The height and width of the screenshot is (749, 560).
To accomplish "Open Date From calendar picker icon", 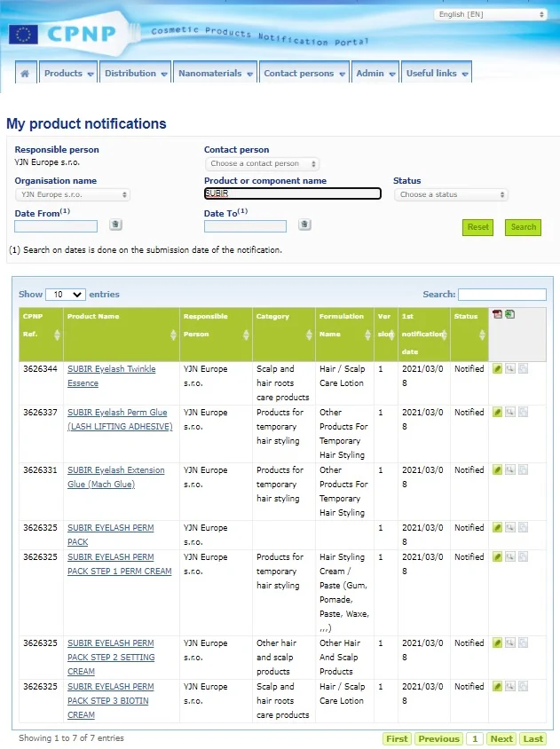I will (115, 225).
